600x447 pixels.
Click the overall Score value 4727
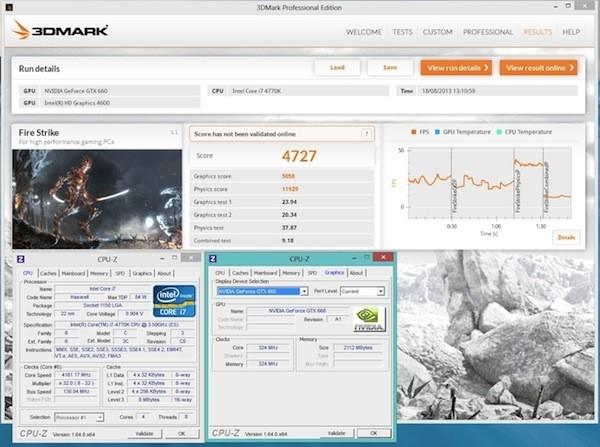pyautogui.click(x=299, y=156)
